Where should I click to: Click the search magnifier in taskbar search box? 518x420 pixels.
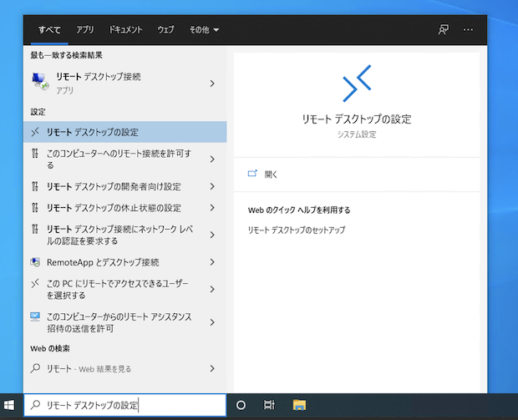click(x=35, y=405)
